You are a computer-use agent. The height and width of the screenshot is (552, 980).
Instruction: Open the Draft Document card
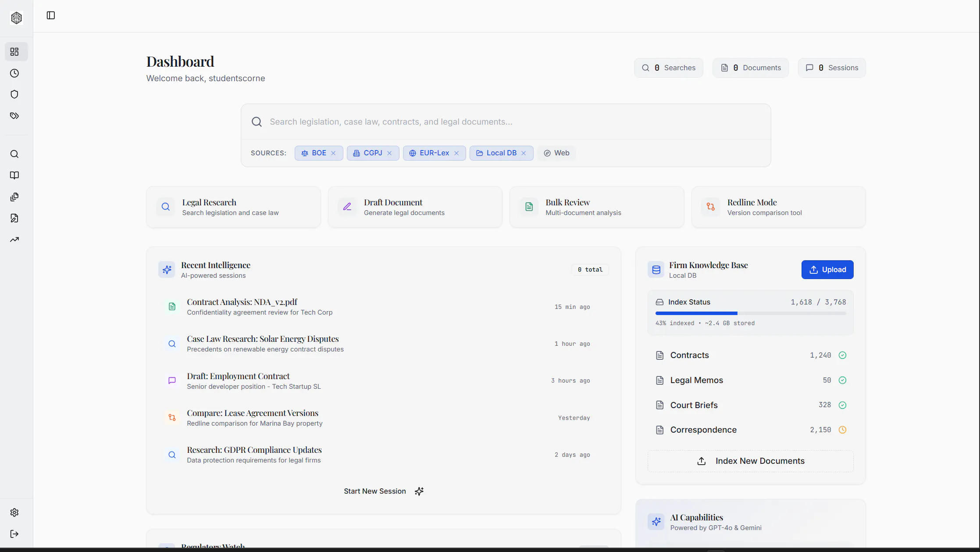(x=415, y=207)
